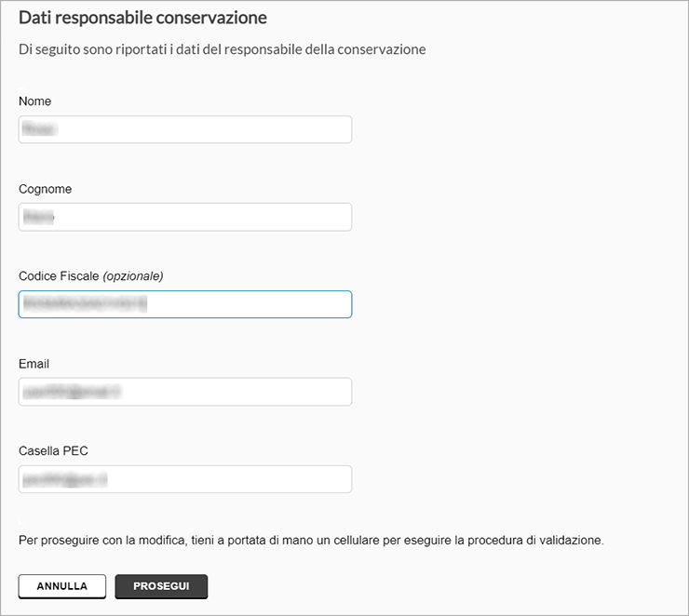Click the blurred PEC address text
The image size is (689, 616).
(65, 479)
